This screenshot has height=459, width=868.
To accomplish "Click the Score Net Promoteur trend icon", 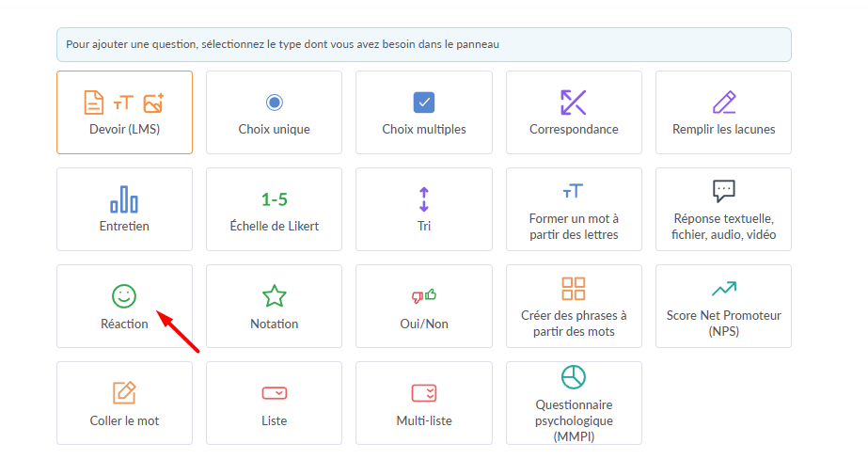I will coord(724,288).
